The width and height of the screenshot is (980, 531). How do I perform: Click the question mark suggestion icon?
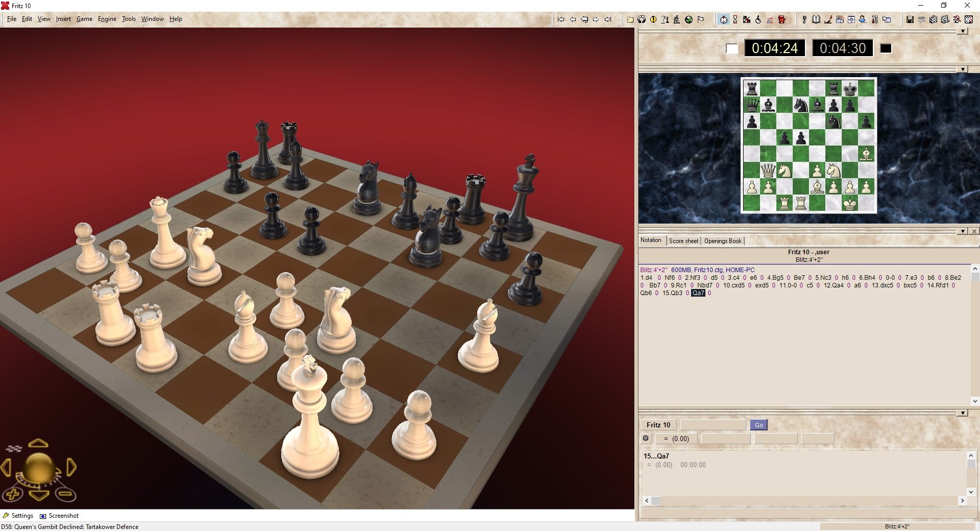pos(665,19)
